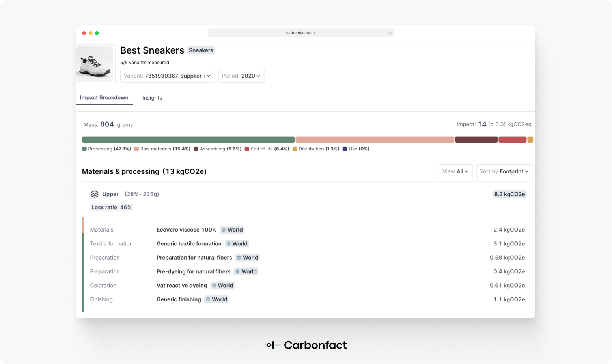Screen dimensions: 612x364
Task: Click the End of life red bar segment
Action: click(x=513, y=140)
